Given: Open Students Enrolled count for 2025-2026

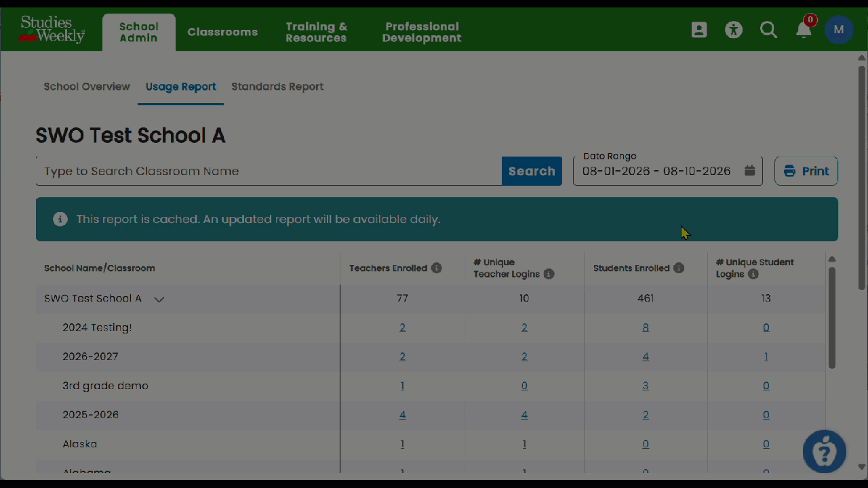Looking at the screenshot, I should point(646,415).
